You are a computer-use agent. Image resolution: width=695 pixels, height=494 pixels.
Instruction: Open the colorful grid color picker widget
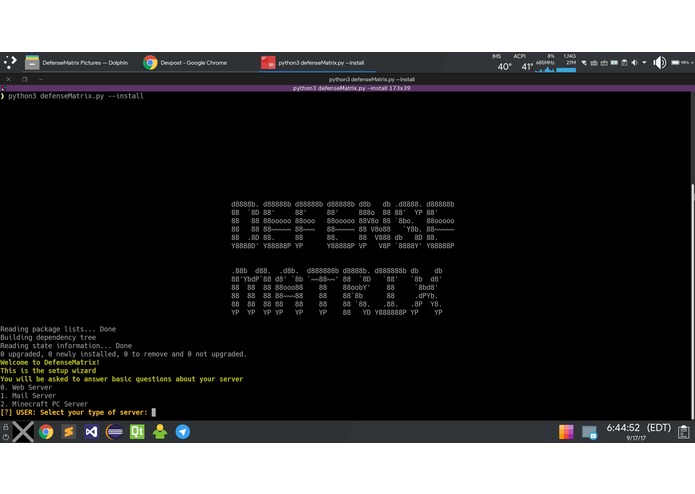click(x=566, y=432)
